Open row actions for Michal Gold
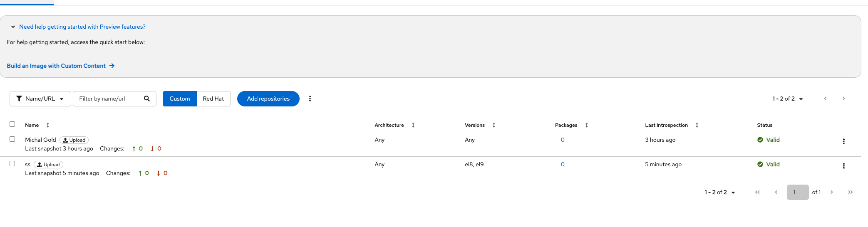Image resolution: width=868 pixels, height=227 pixels. 843,141
